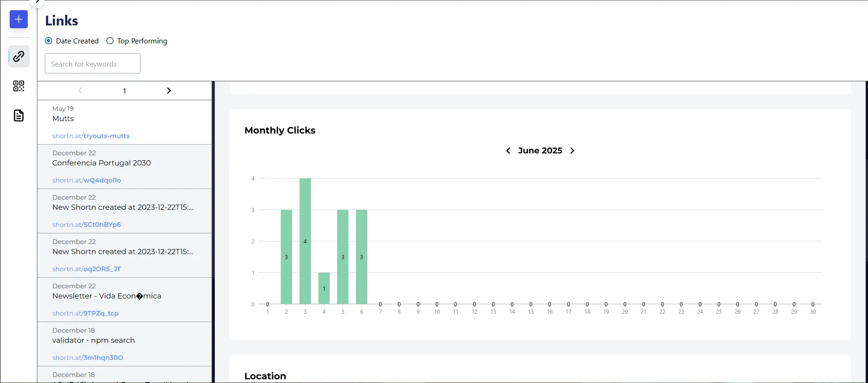The width and height of the screenshot is (868, 383).
Task: Click the shortest bar for June 4
Action: pyautogui.click(x=324, y=288)
